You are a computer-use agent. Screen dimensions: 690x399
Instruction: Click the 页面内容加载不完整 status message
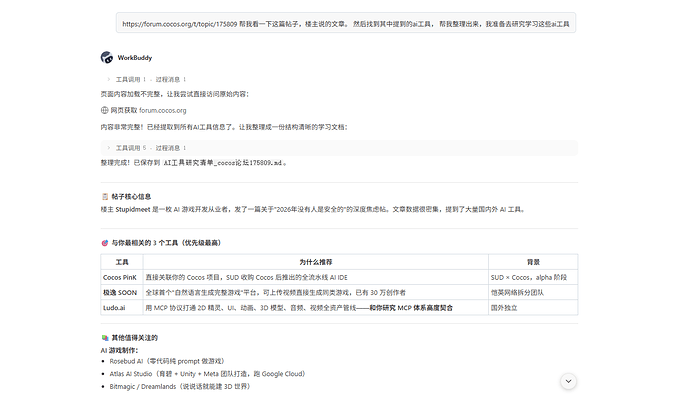[175, 94]
